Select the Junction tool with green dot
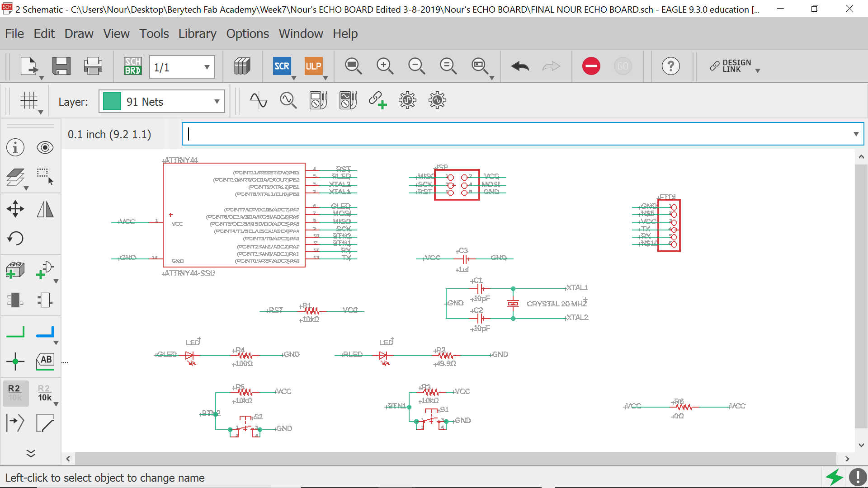This screenshot has width=868, height=488. pyautogui.click(x=15, y=361)
